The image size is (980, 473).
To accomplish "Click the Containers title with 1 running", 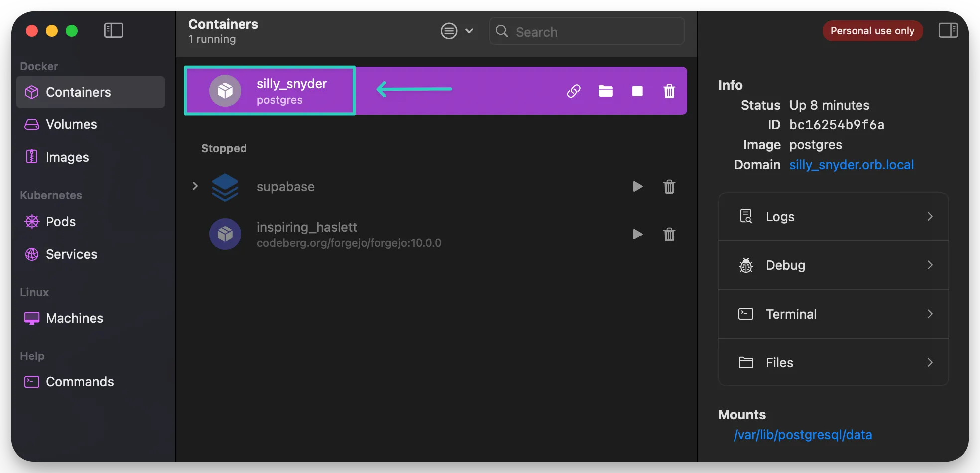I will coord(223,31).
